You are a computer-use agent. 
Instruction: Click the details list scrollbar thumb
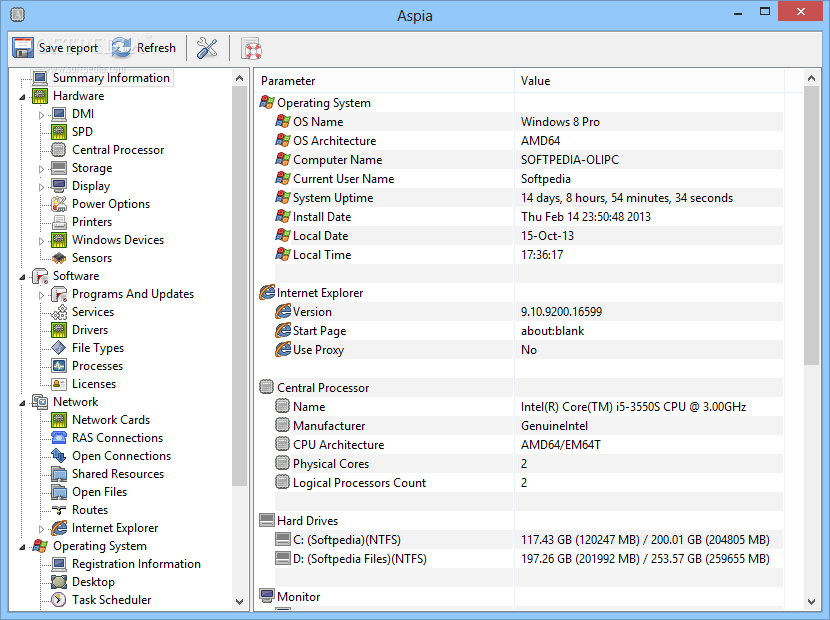point(811,226)
